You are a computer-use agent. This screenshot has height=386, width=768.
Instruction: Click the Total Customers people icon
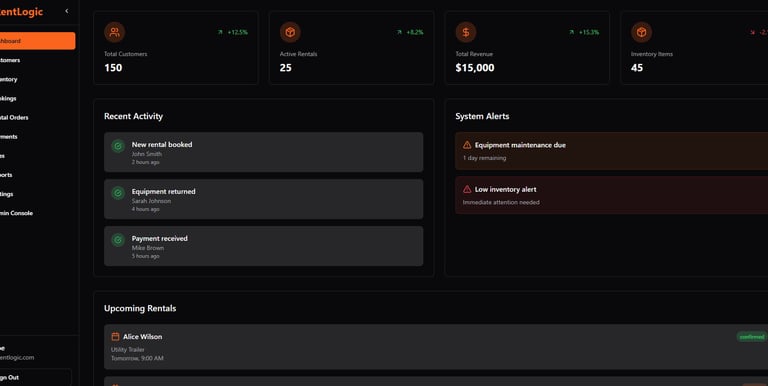click(x=115, y=32)
